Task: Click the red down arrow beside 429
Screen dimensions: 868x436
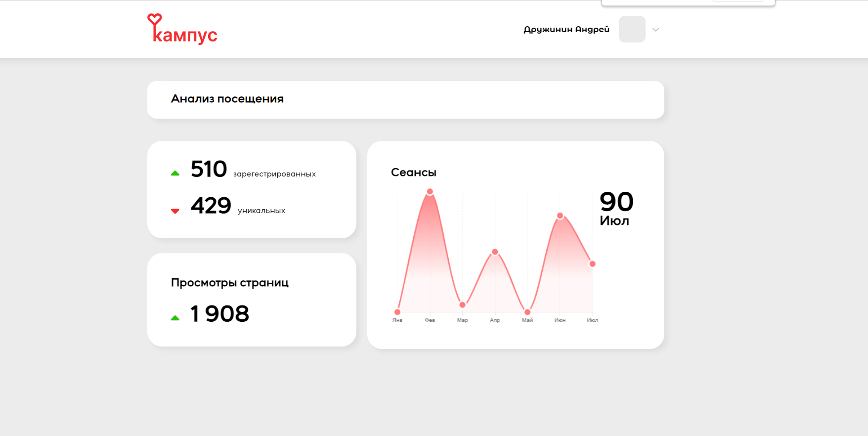Action: 175,211
